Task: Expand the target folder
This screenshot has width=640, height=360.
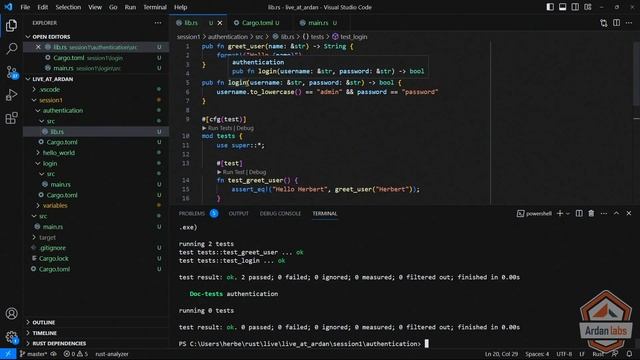Action: 47,237
